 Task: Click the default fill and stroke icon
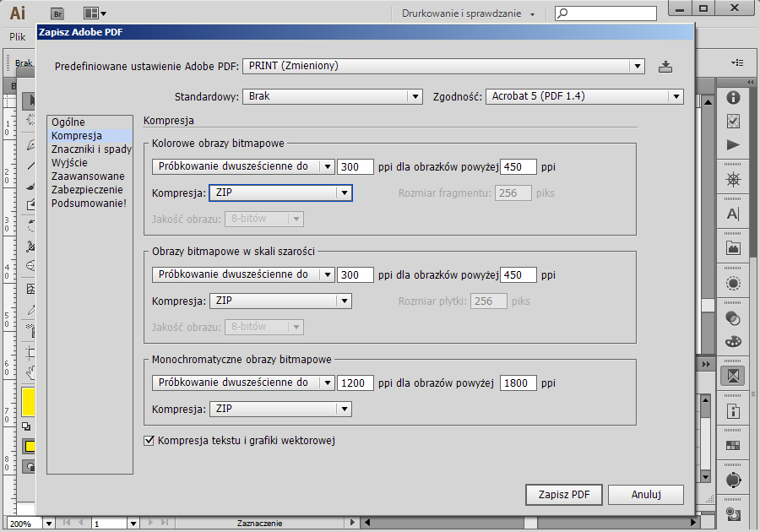[26, 426]
